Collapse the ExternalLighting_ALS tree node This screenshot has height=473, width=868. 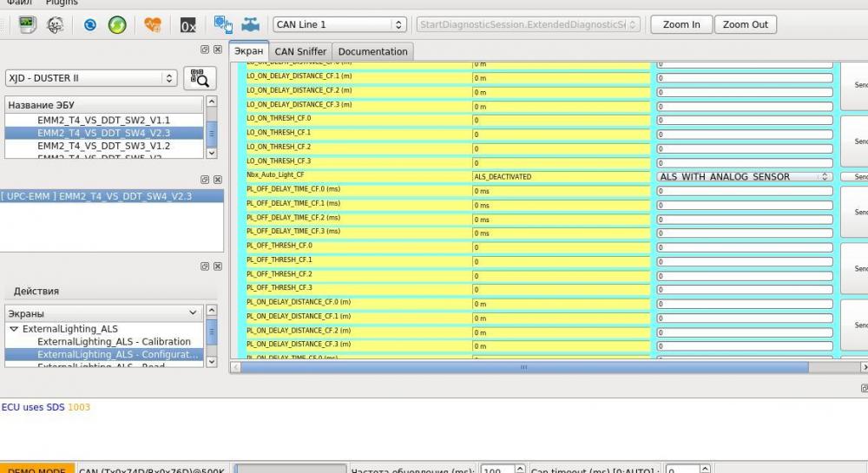tap(14, 329)
